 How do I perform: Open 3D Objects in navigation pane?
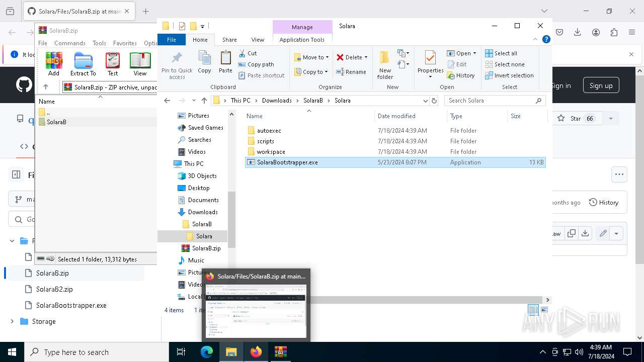click(202, 176)
